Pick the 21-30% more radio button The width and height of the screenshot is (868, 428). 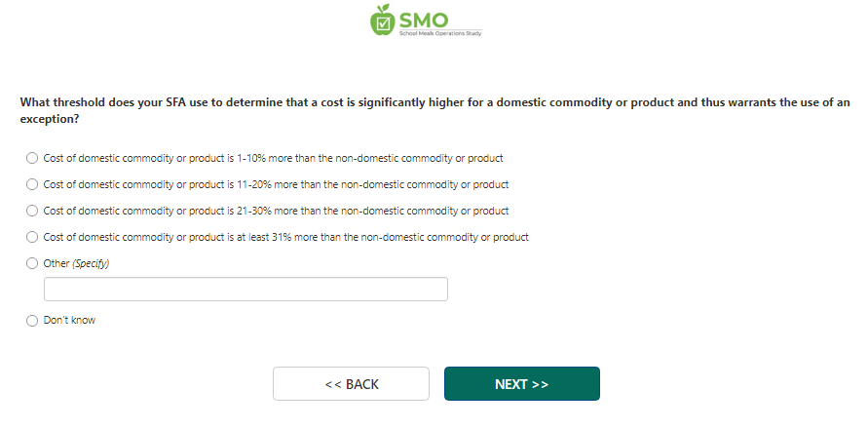tap(31, 211)
